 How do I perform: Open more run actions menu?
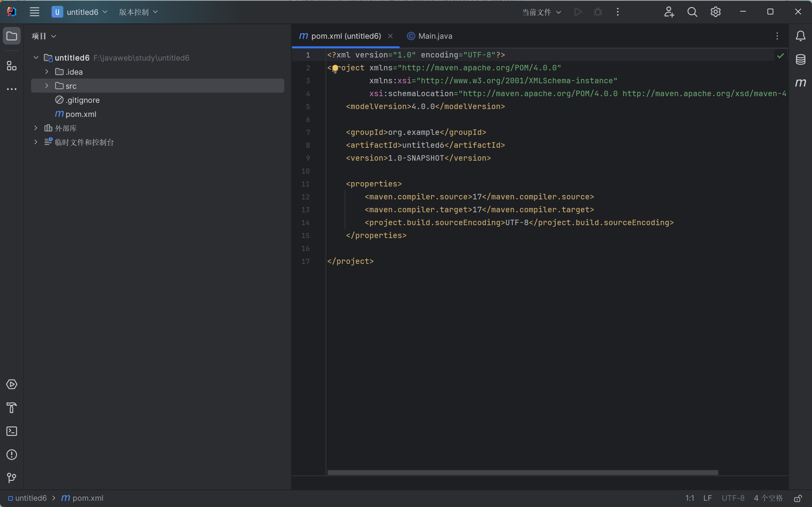pos(618,12)
